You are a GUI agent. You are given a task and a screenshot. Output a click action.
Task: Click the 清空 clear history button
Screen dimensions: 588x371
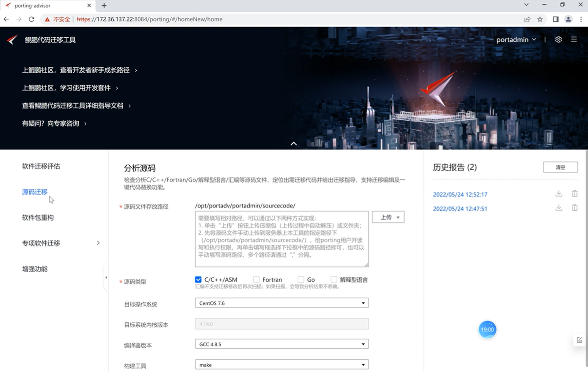coord(560,167)
